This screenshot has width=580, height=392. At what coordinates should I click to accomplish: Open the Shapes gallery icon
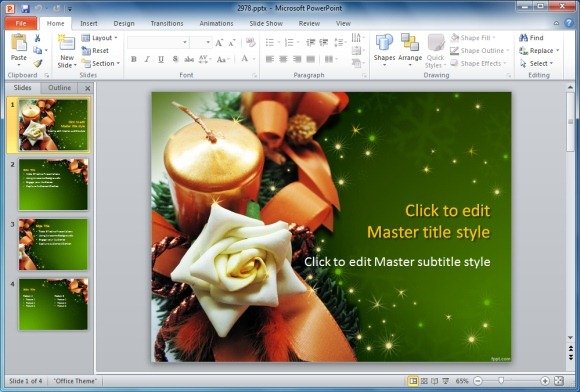tap(384, 42)
